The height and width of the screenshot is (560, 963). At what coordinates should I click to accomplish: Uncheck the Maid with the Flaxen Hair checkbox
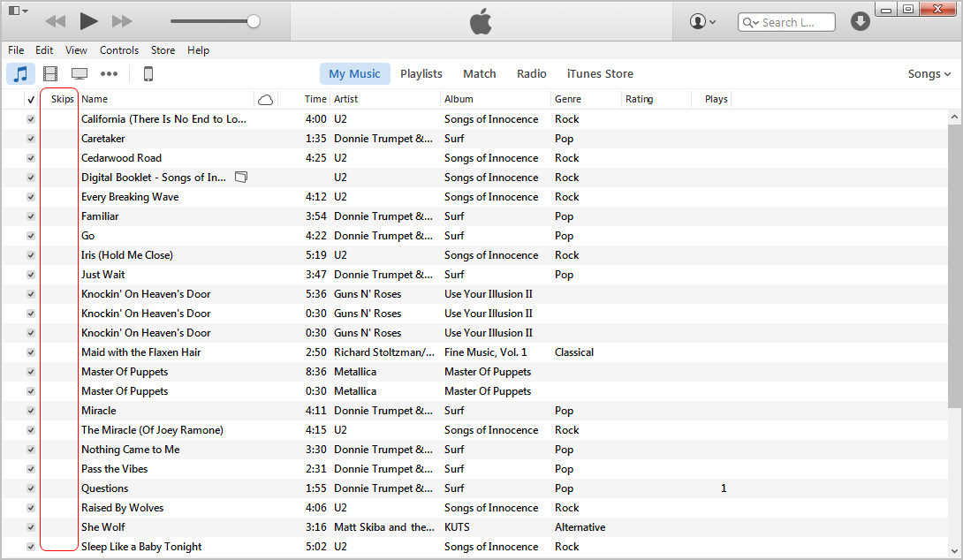[x=31, y=352]
